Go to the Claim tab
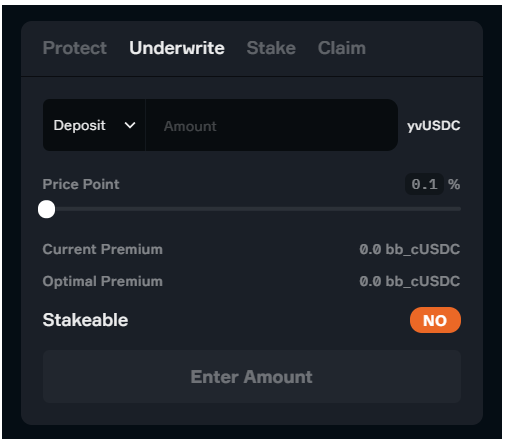This screenshot has height=442, width=506. (342, 48)
